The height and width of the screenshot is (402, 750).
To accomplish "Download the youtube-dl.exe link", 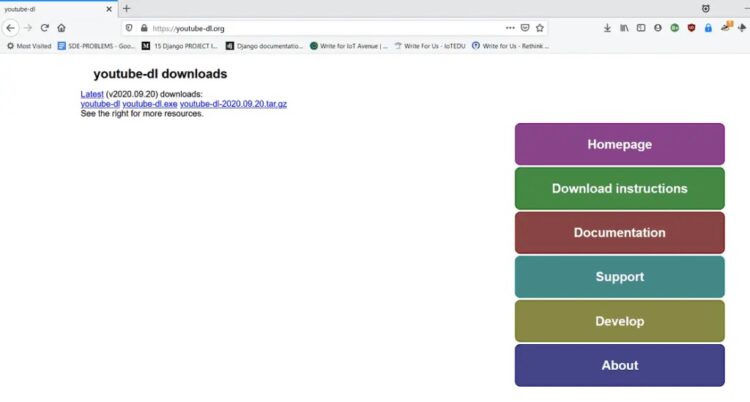I will pos(150,104).
